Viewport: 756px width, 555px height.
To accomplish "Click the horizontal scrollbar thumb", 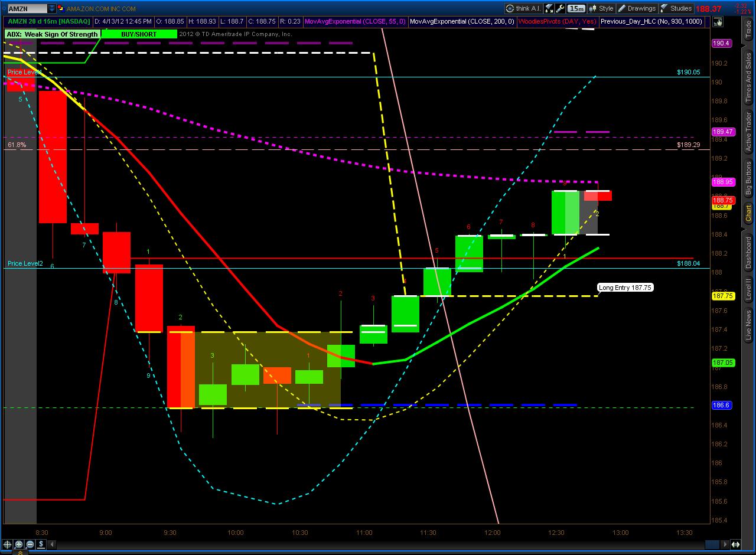I will point(713,544).
